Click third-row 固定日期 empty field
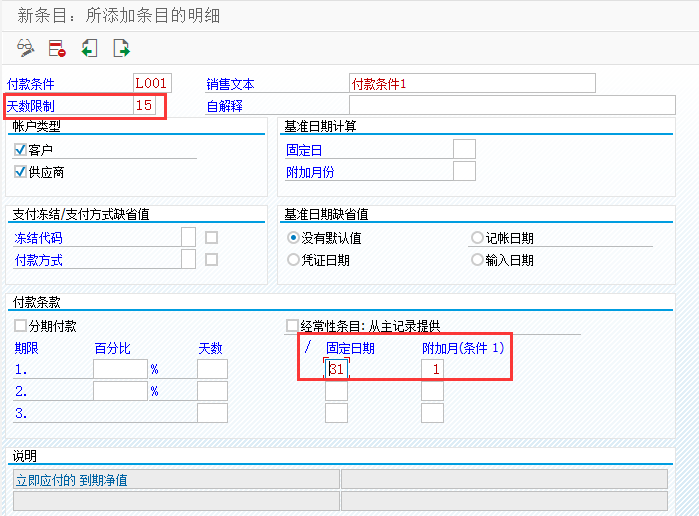The image size is (699, 516). [x=336, y=413]
